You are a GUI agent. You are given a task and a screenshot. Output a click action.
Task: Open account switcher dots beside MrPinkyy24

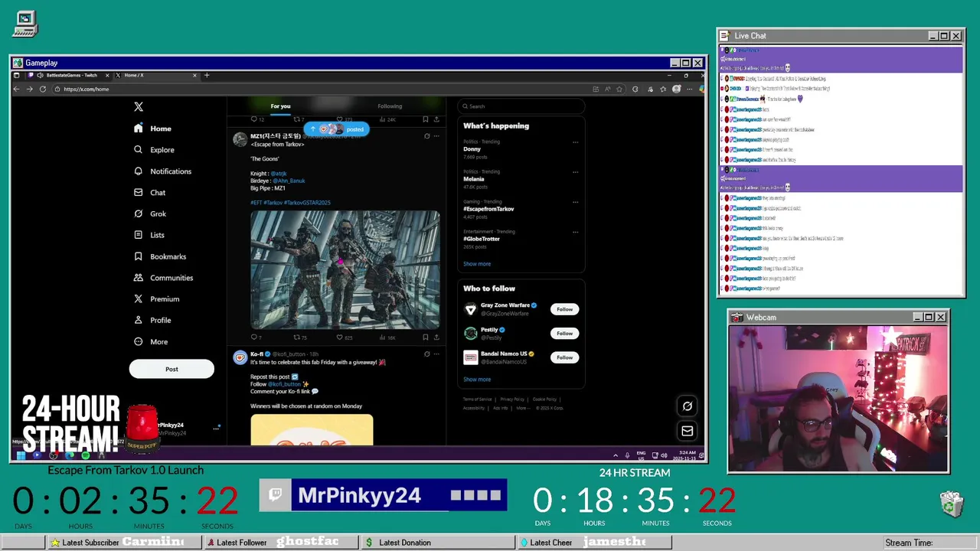[216, 429]
